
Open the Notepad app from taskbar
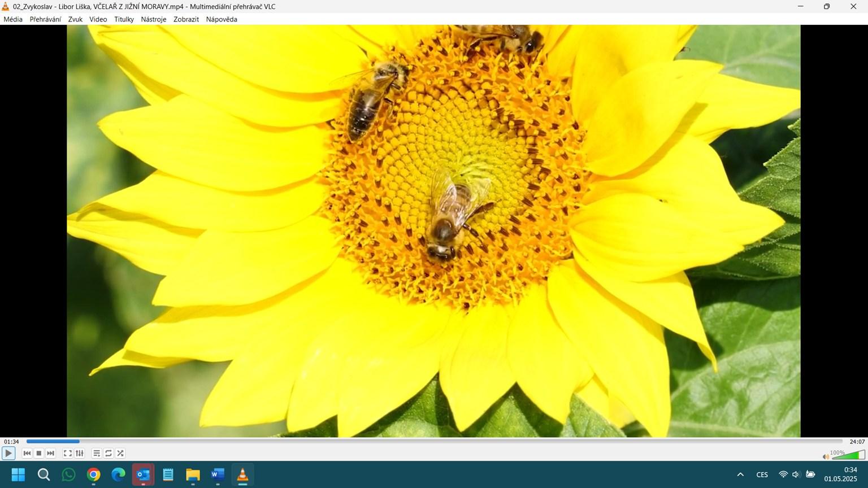click(168, 474)
